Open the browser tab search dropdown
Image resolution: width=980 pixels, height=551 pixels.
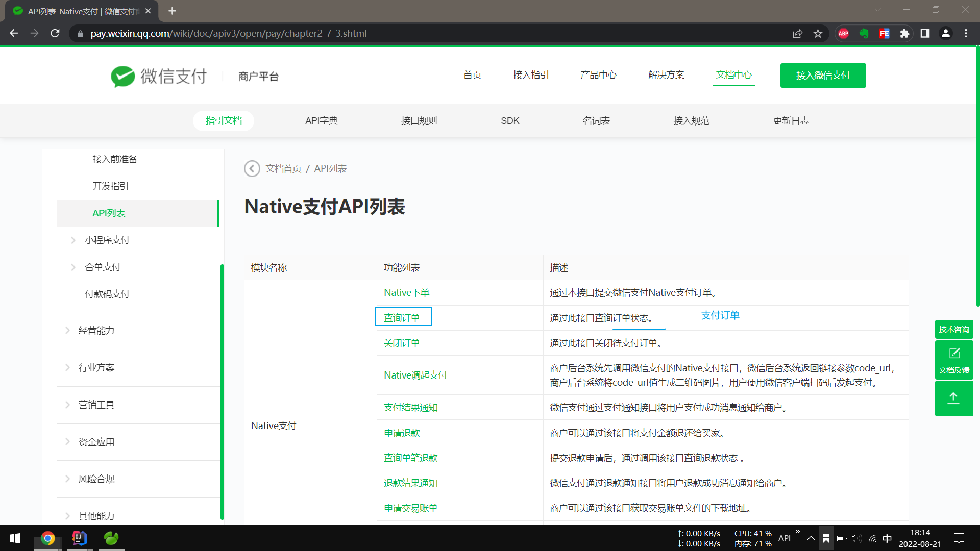click(x=877, y=10)
